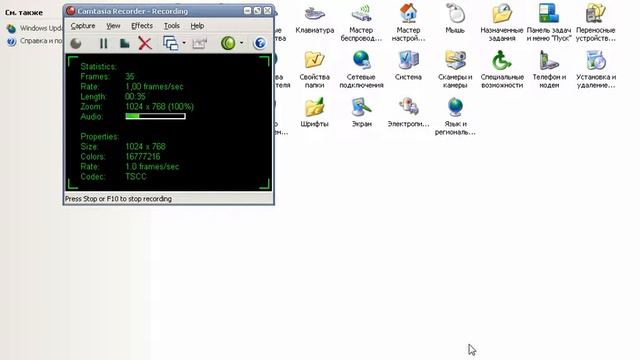This screenshot has width=640, height=360.
Task: Open Мастер беспровод... wireless wizard icon
Action: pyautogui.click(x=361, y=23)
